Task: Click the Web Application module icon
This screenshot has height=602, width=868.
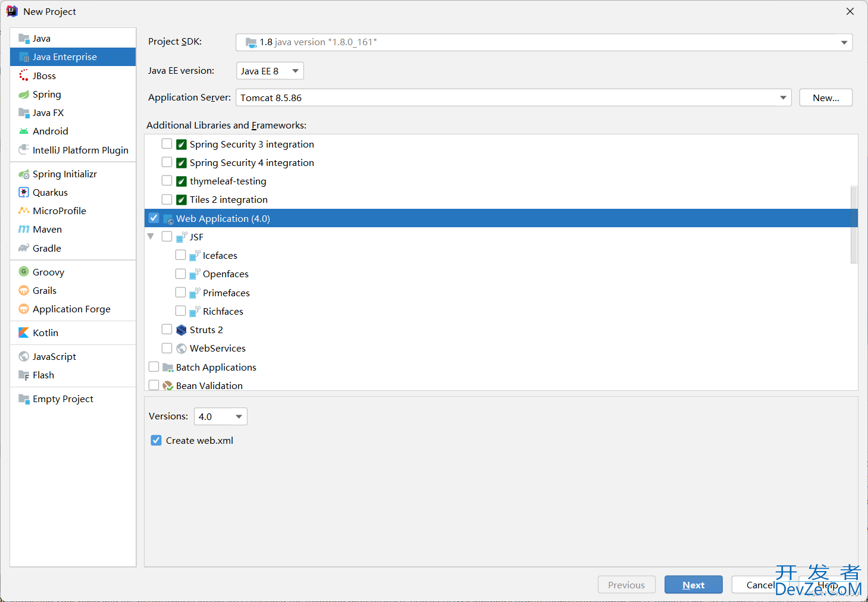Action: tap(168, 219)
